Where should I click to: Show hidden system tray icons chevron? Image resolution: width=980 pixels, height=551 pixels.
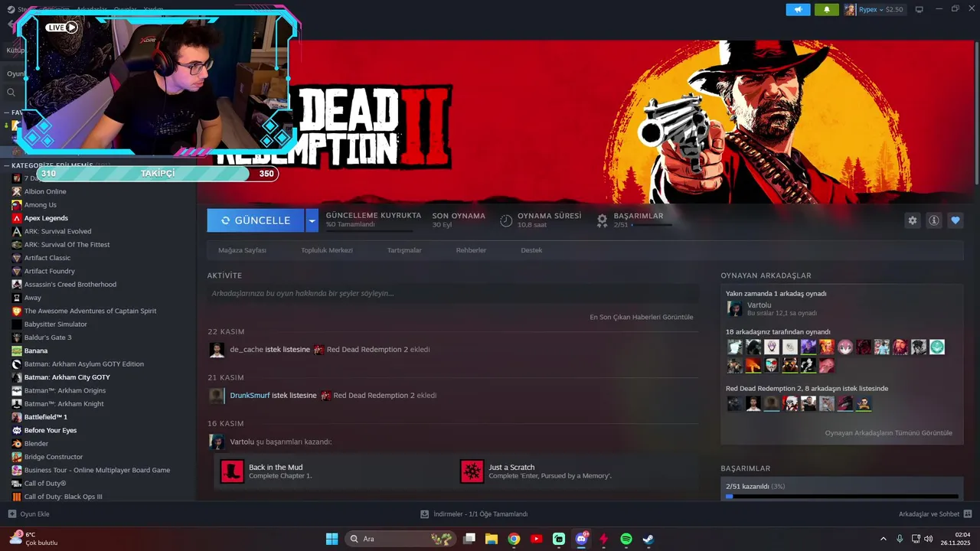[884, 539]
